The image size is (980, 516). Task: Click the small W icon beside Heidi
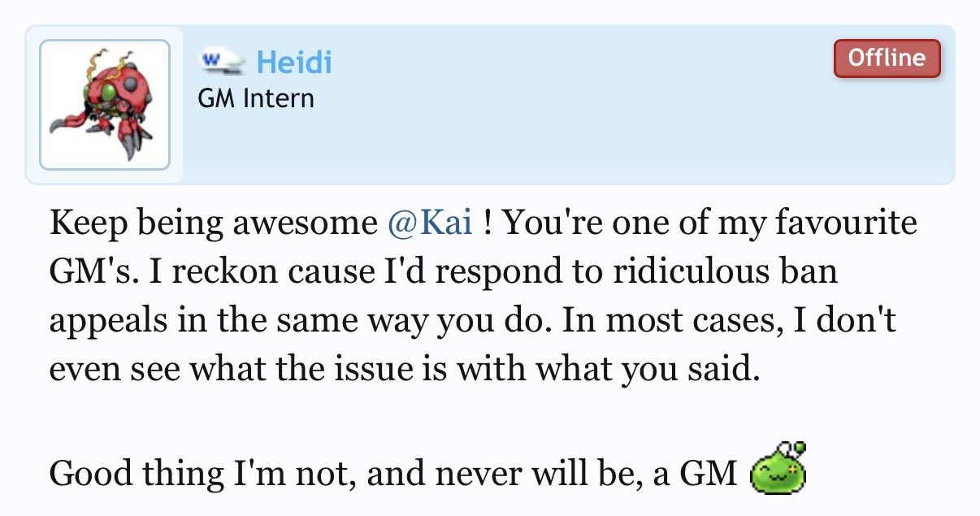click(223, 62)
